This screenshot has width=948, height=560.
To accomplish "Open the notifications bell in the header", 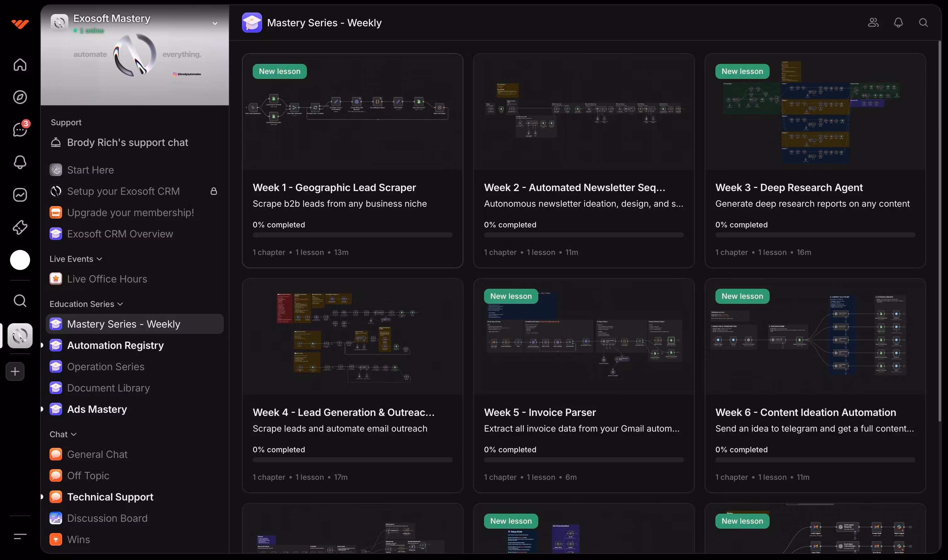I will (x=898, y=23).
